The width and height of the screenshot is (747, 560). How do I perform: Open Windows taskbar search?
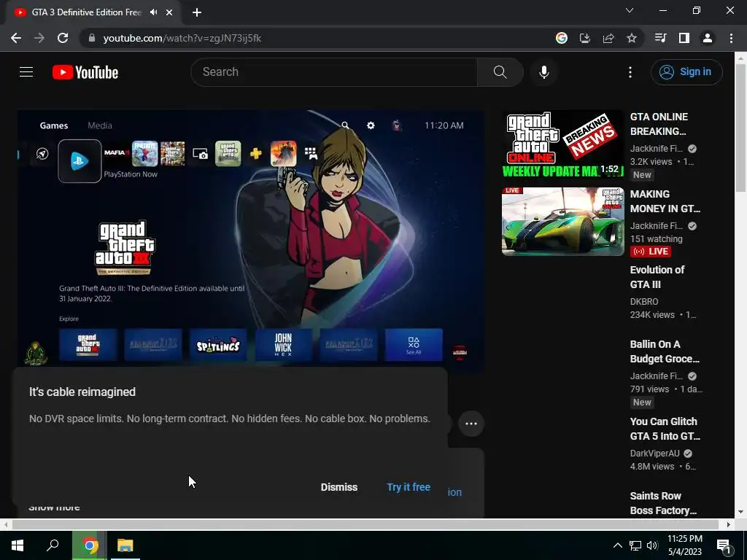(x=53, y=545)
